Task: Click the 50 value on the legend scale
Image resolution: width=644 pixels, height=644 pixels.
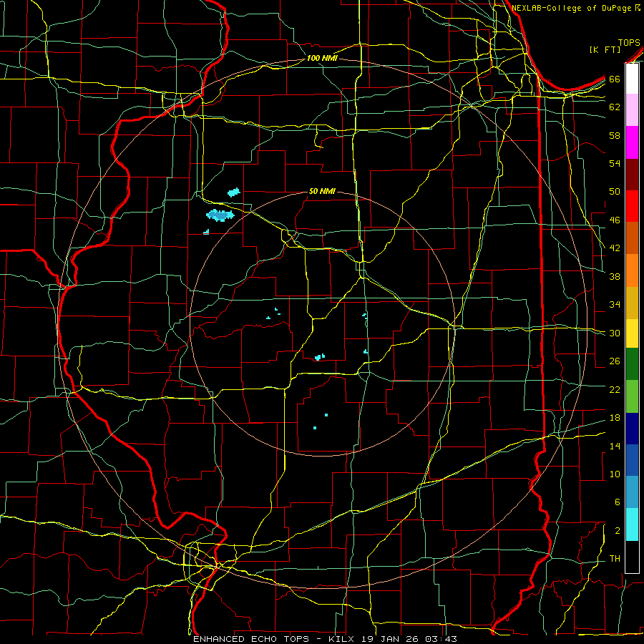Action: tap(615, 192)
